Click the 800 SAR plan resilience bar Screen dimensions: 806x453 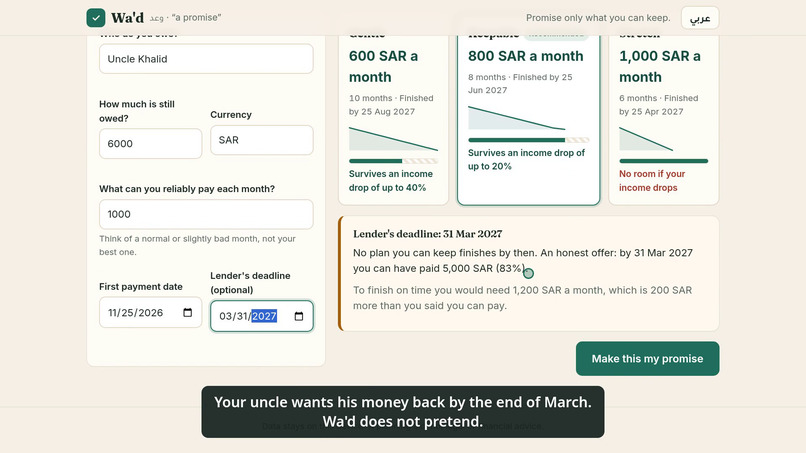[x=528, y=140]
